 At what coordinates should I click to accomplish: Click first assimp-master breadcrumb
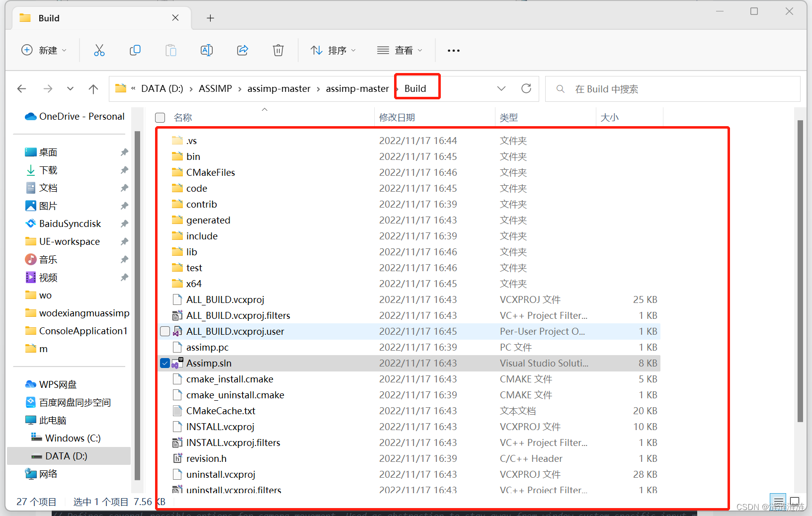coord(279,88)
